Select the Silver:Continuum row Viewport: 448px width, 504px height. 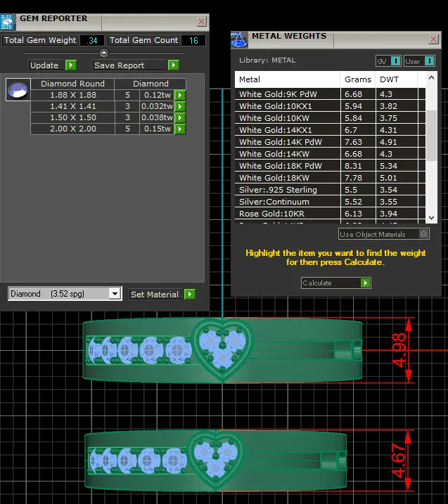click(330, 202)
